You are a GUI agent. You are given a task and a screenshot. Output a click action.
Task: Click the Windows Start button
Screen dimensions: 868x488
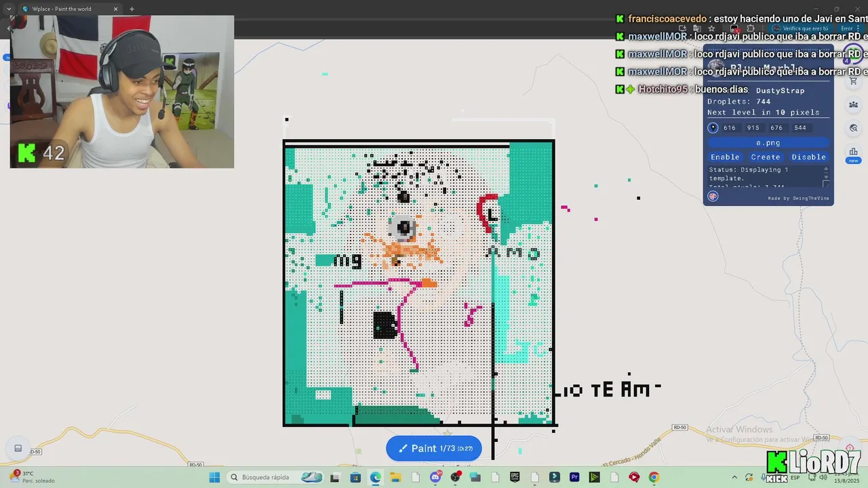214,477
